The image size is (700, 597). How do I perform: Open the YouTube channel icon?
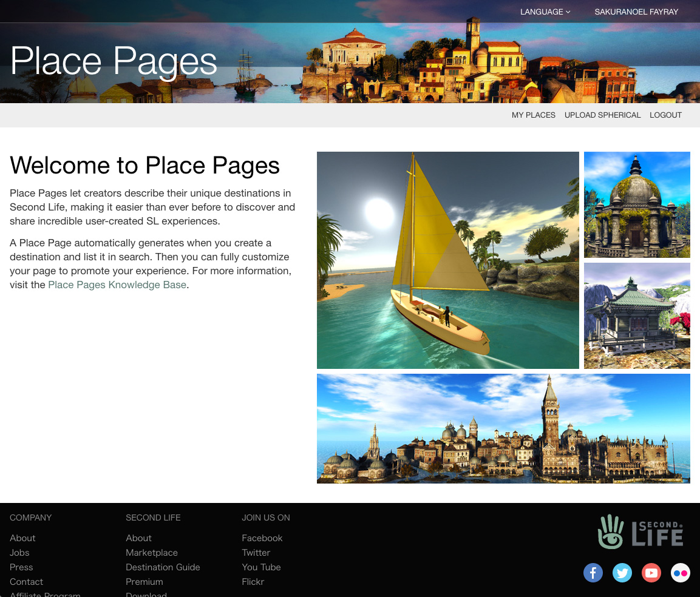coord(651,573)
